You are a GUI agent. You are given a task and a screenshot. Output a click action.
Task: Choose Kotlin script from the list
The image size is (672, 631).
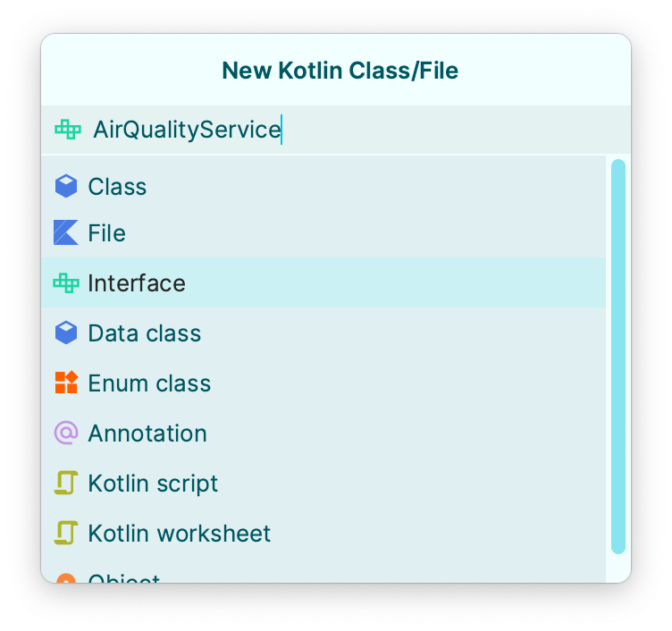(x=153, y=484)
